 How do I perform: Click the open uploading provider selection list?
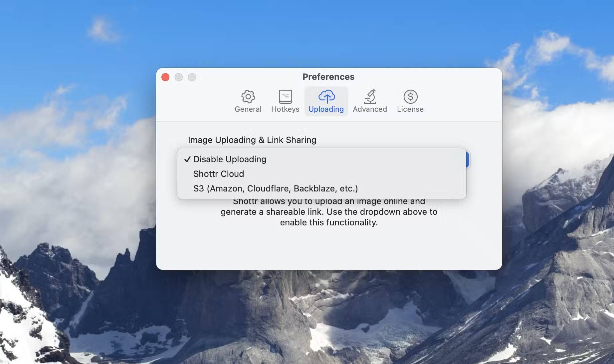322,174
